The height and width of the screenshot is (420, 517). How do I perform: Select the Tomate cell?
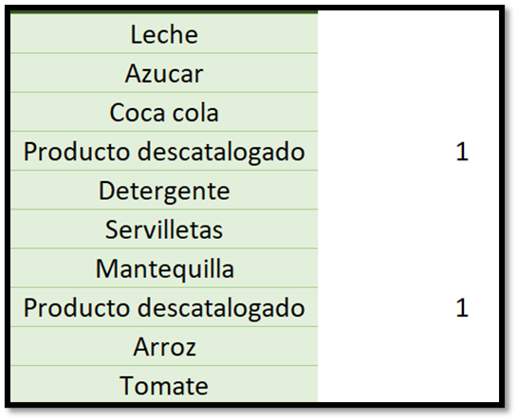click(164, 384)
